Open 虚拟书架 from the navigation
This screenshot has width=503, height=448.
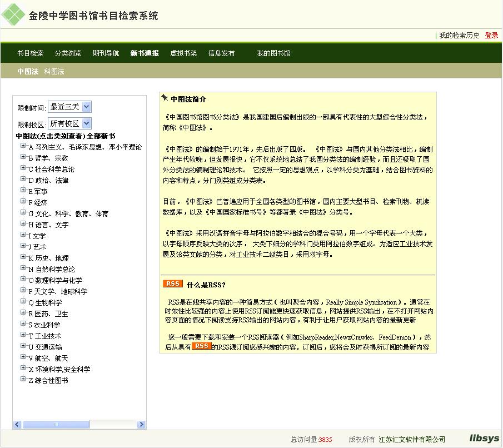(183, 53)
